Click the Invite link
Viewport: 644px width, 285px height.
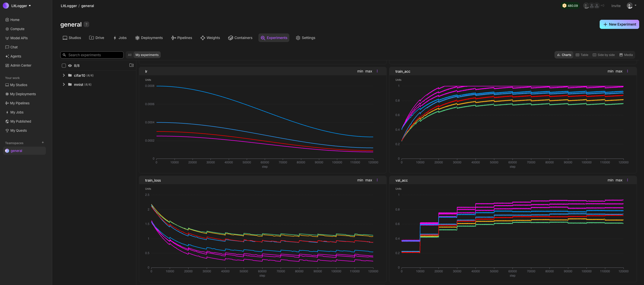click(x=616, y=6)
